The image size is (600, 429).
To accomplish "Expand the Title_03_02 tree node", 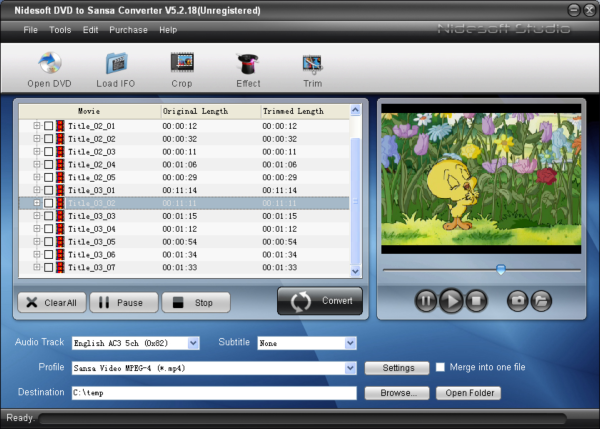I will (x=37, y=203).
